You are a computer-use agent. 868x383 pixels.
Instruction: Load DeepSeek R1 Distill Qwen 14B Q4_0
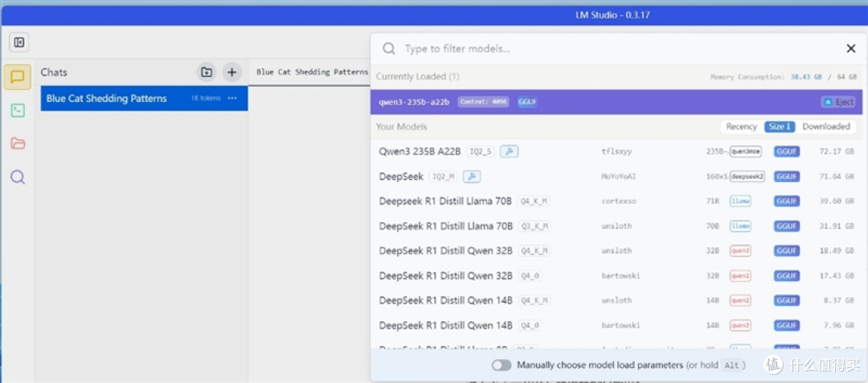tap(616, 325)
